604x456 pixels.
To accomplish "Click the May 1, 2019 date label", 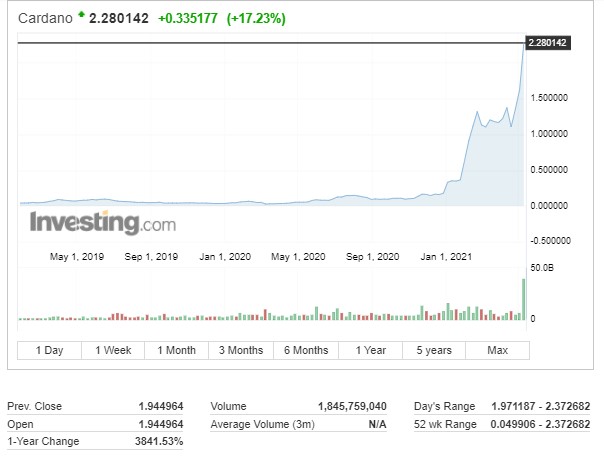I will (x=77, y=256).
